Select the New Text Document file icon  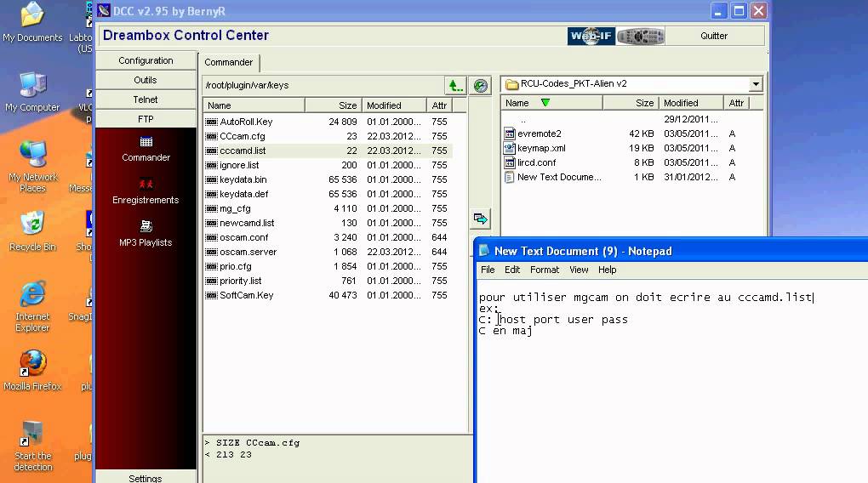pyautogui.click(x=509, y=177)
